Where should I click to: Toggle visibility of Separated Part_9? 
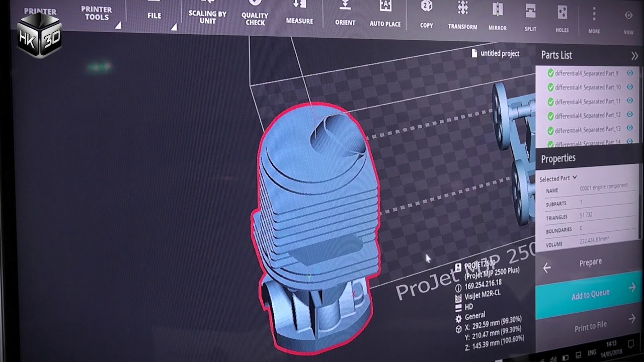pyautogui.click(x=630, y=73)
